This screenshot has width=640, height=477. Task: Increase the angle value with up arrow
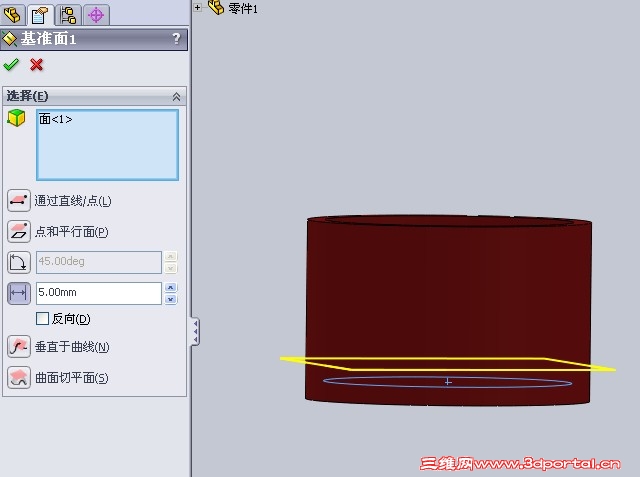coord(171,257)
